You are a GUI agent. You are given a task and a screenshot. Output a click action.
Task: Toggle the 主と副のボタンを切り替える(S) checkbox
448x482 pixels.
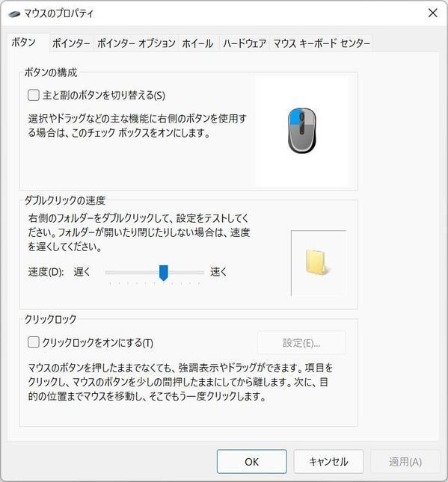pos(34,95)
